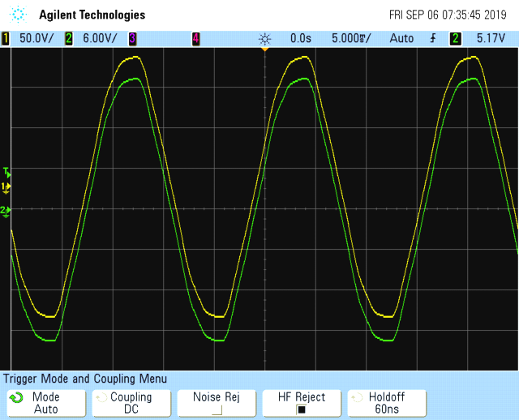Open the Coupling DC softkey

pyautogui.click(x=131, y=403)
